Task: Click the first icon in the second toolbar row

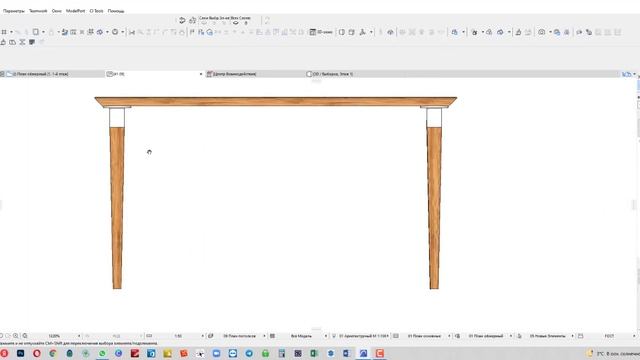Action: coord(3,42)
